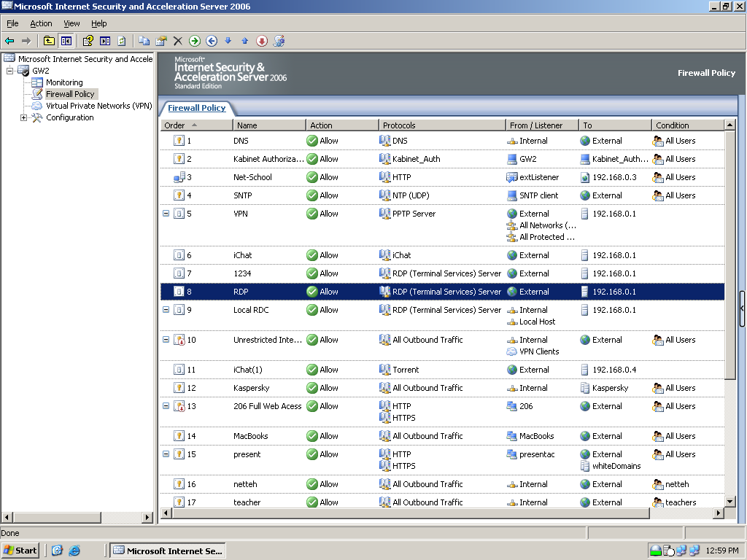Viewport: 747px width, 560px height.
Task: Click the blue up-arrow move rule icon
Action: 244,41
